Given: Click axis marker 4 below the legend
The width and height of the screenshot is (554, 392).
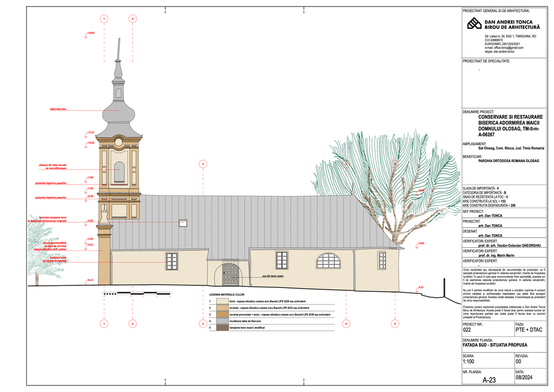Looking at the screenshot, I should (x=345, y=323).
